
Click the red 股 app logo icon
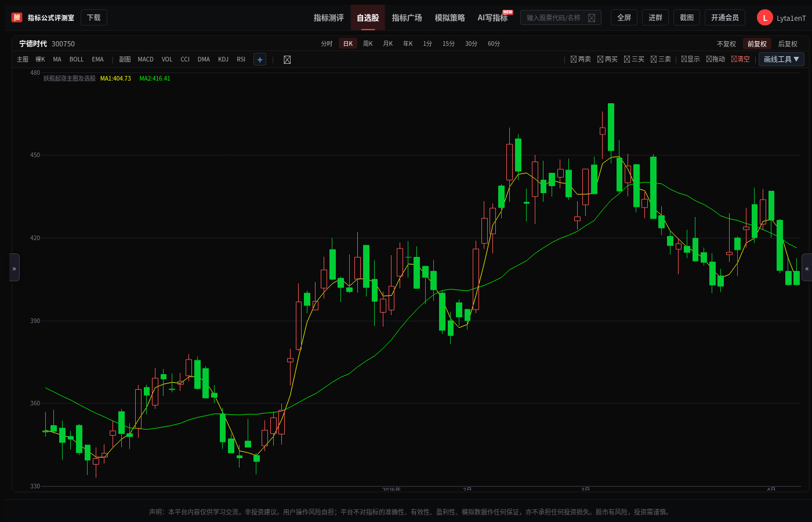(17, 17)
